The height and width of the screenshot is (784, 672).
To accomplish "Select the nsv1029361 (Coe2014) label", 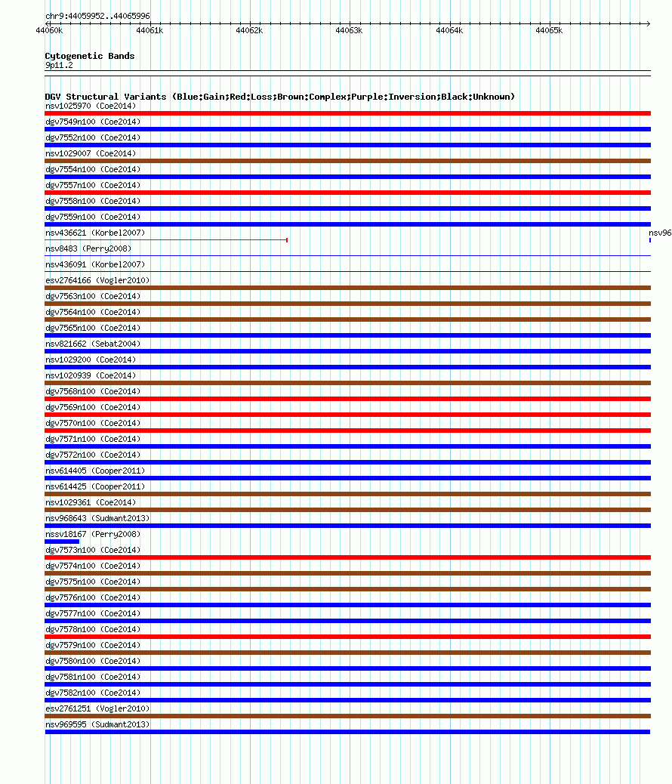I will 91,502.
